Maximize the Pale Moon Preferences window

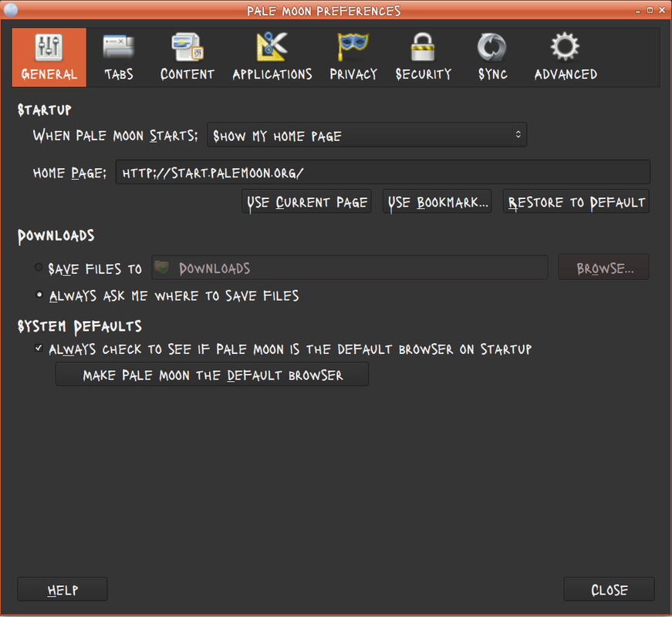tap(650, 10)
